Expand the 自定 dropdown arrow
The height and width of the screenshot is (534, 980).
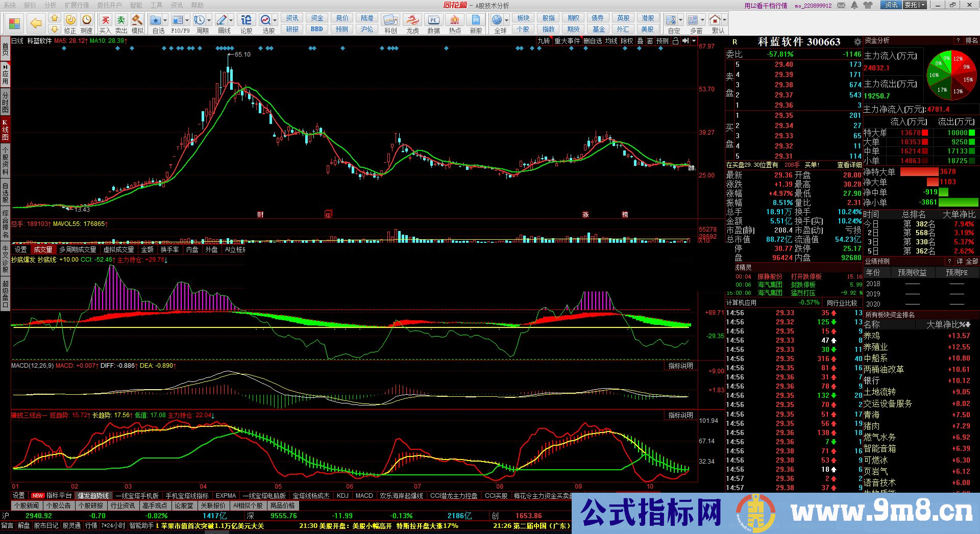[x=680, y=20]
